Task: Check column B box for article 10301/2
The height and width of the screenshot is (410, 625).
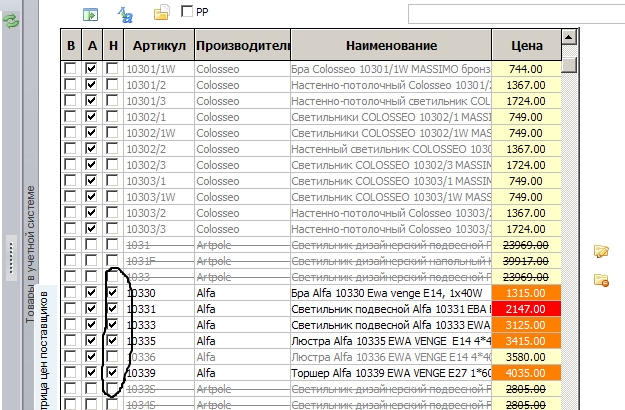Action: [70, 84]
